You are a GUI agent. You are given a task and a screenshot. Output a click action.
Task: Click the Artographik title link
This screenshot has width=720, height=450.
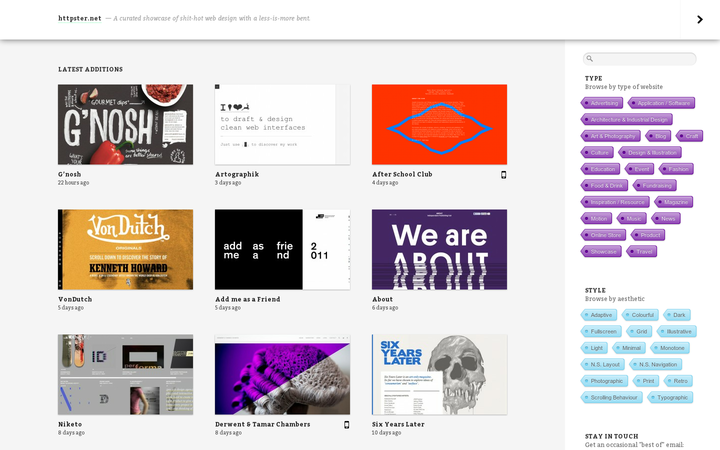pyautogui.click(x=237, y=174)
